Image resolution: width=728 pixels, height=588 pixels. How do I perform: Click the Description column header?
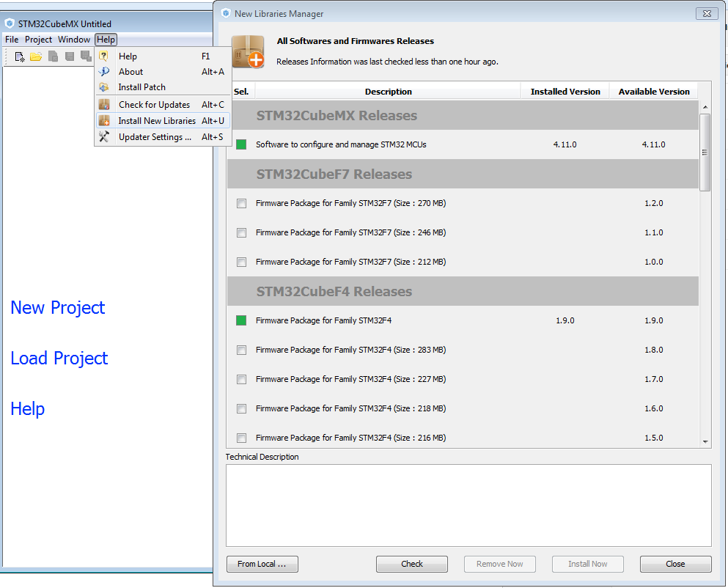(388, 92)
